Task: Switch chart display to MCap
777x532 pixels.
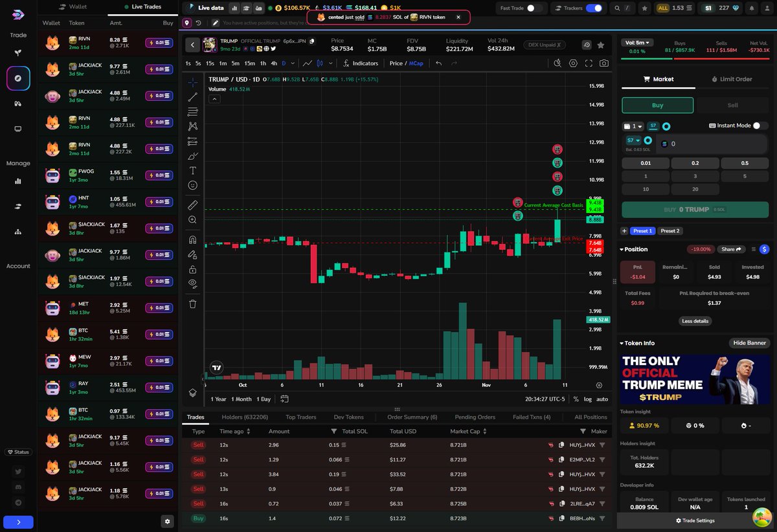Action: pos(415,63)
